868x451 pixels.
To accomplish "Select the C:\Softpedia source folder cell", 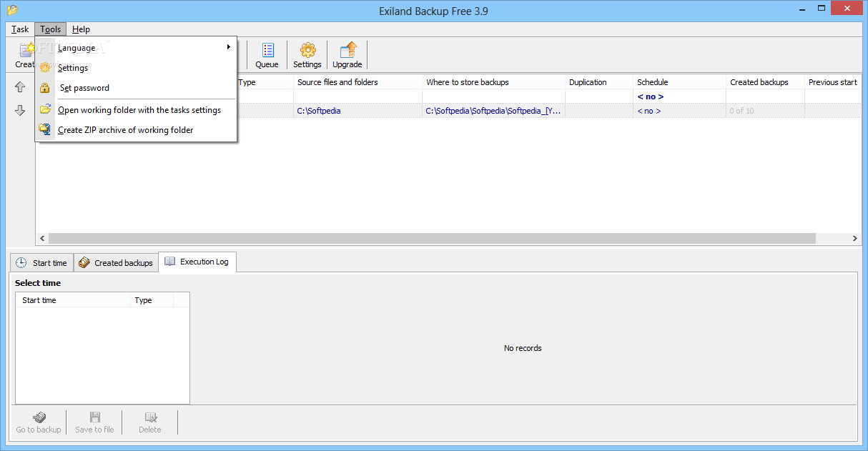I will (357, 111).
